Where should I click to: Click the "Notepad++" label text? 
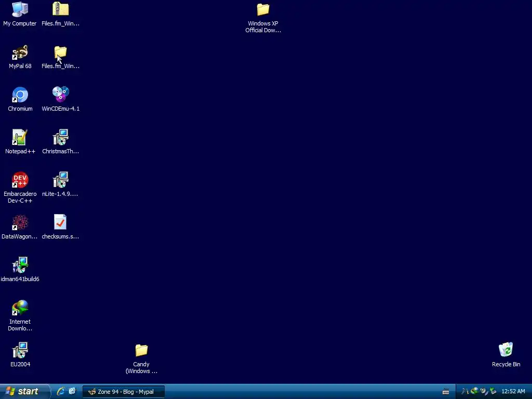20,151
